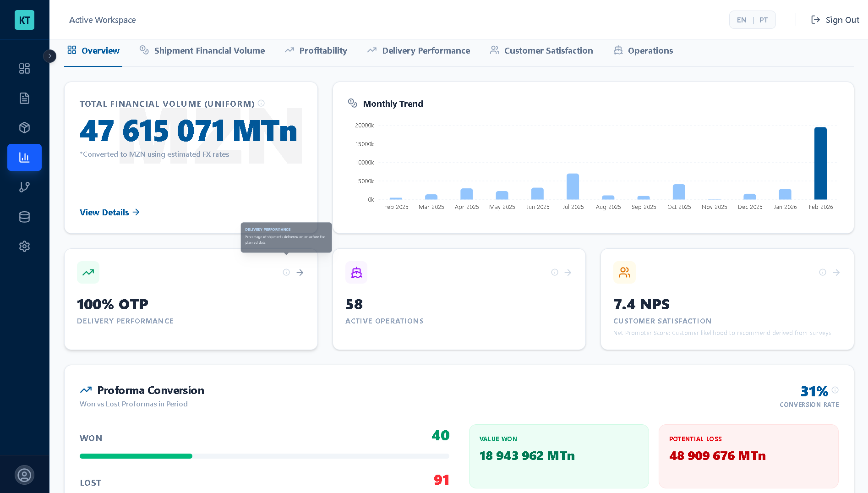
Task: Click the green WON progress bar
Action: coord(136,456)
